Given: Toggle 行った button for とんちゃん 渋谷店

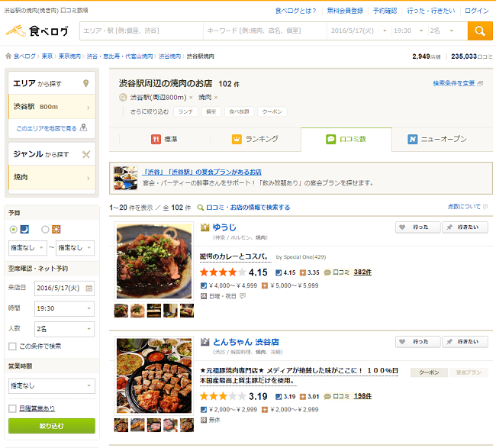Looking at the screenshot, I should [x=417, y=342].
